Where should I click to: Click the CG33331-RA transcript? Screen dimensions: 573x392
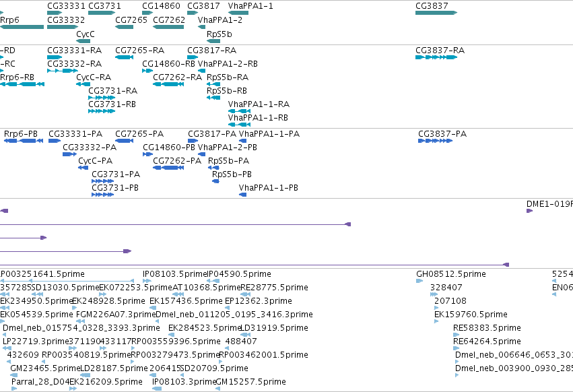pyautogui.click(x=55, y=57)
